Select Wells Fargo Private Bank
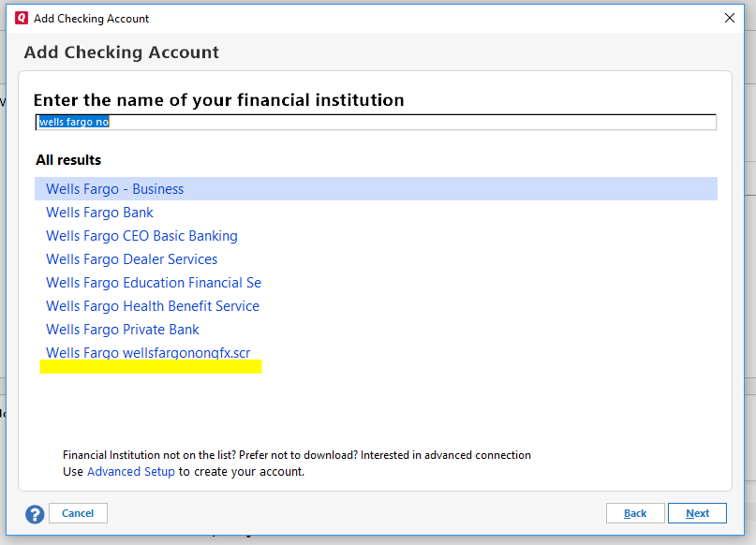Viewport: 756px width, 545px height. pyautogui.click(x=122, y=330)
